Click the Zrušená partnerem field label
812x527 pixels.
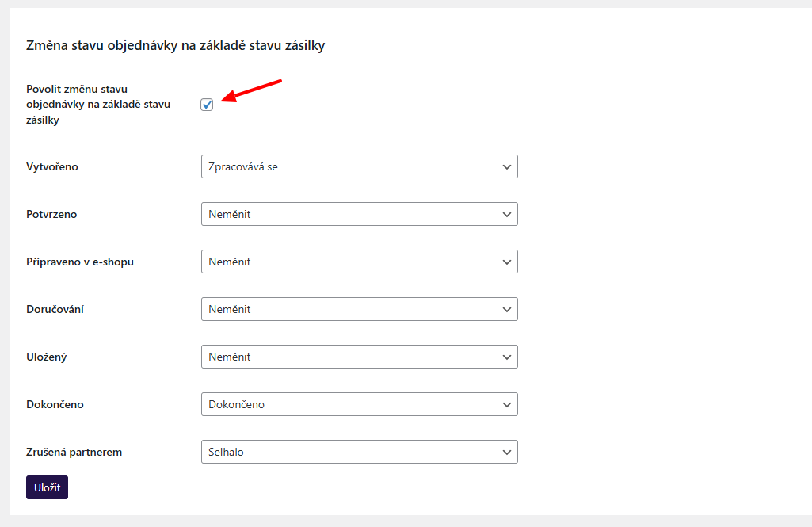coord(74,452)
